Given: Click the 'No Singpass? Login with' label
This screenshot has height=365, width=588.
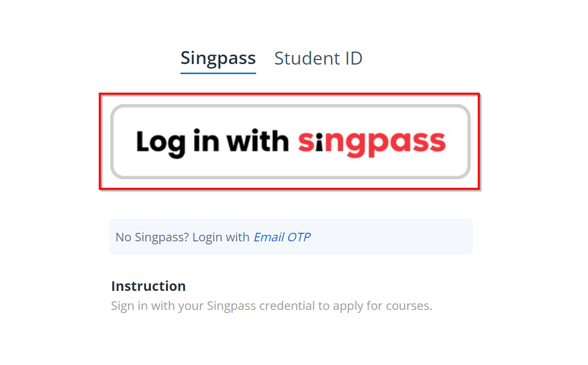Looking at the screenshot, I should pos(182,237).
